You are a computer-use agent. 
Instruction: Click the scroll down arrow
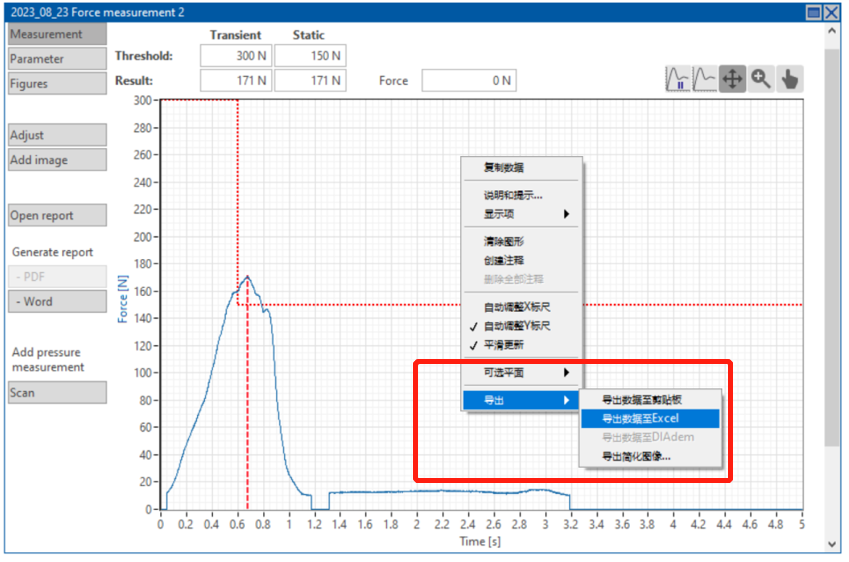(x=832, y=543)
